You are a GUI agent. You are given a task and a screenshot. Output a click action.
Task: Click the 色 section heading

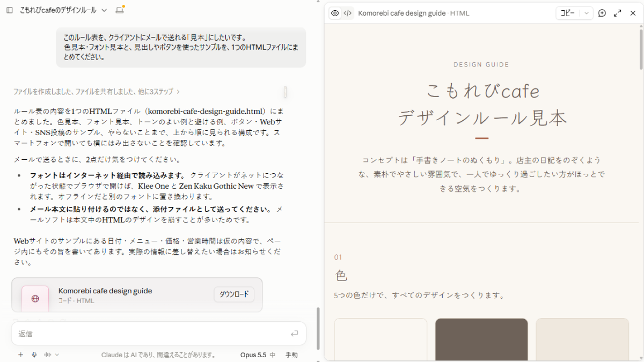[341, 276]
